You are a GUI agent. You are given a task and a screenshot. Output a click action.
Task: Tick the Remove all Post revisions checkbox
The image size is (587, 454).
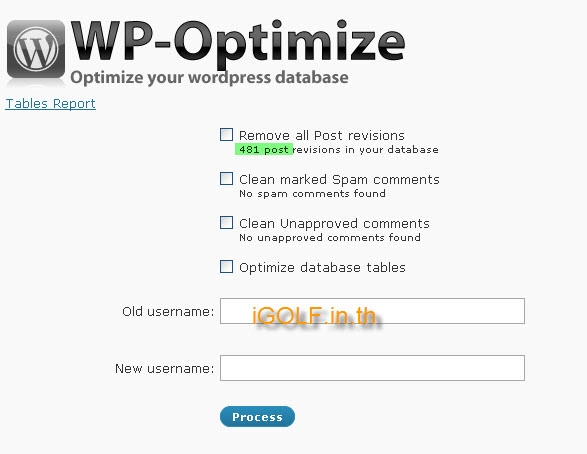pyautogui.click(x=226, y=134)
